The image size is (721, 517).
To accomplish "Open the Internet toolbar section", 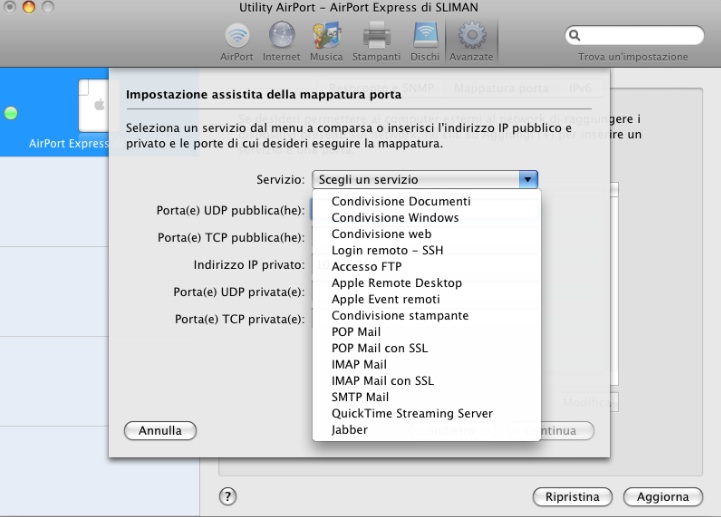I will 281,42.
